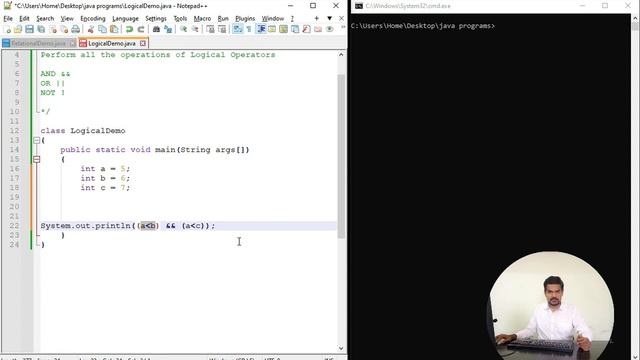Place cursor in 'int c = 7;' line
640x360 pixels.
click(105, 188)
